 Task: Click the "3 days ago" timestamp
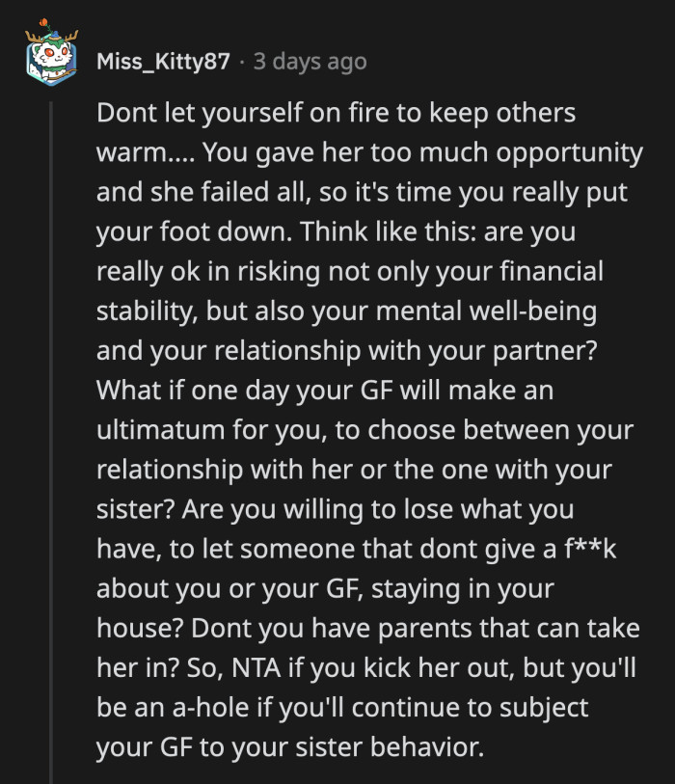(x=310, y=62)
